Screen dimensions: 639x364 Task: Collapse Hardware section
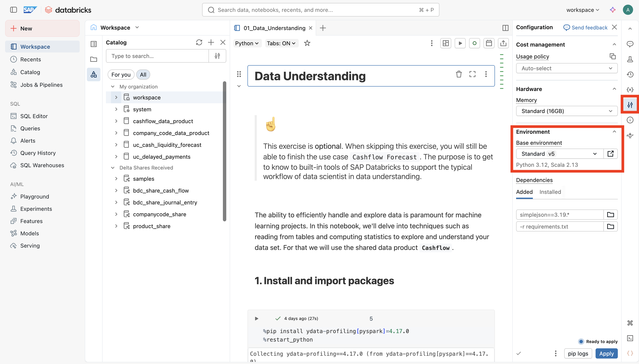click(x=614, y=89)
